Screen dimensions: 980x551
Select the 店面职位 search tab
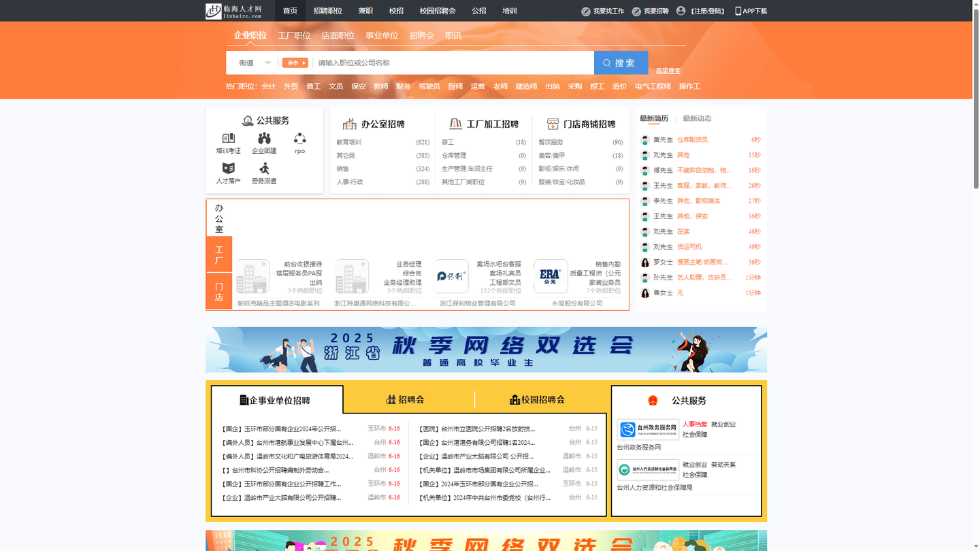338,35
